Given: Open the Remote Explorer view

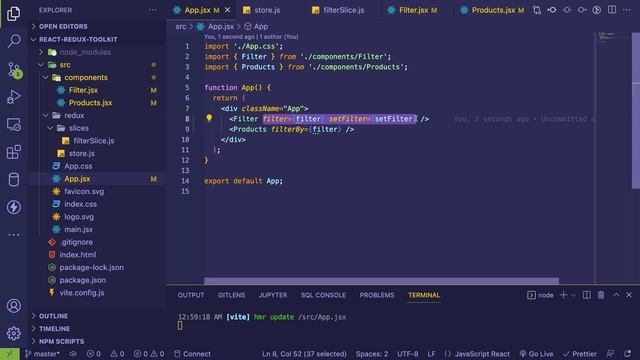Looking at the screenshot, I should pyautogui.click(x=13, y=124).
